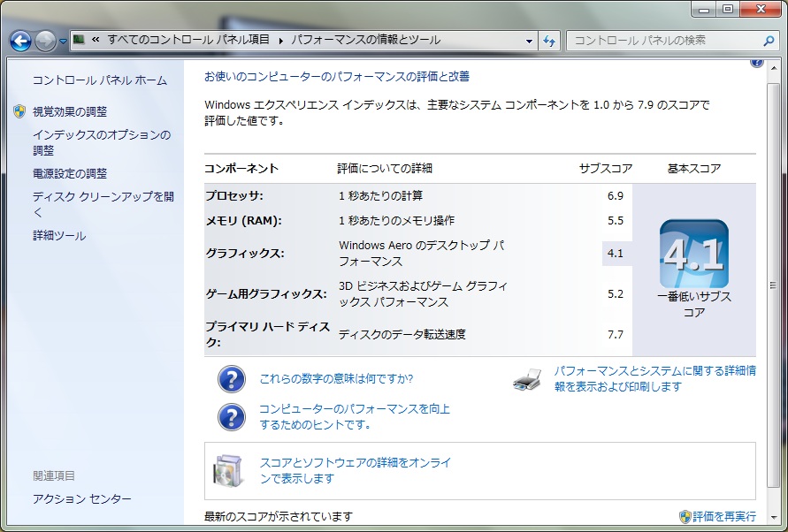
Task: Click お使いのコンピューターのパフォーマンスの評価と改善 heading
Action: coord(337,76)
